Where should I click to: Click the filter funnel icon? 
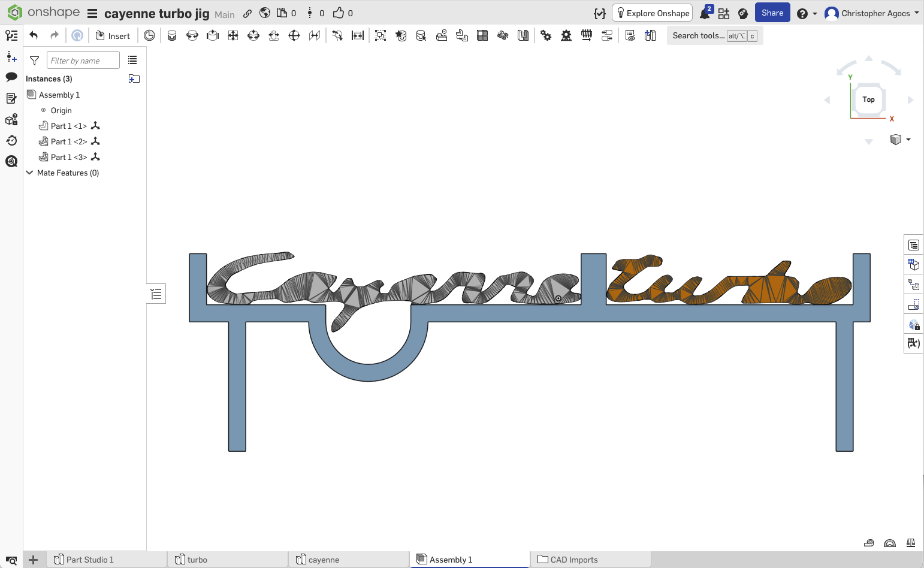[x=35, y=61]
